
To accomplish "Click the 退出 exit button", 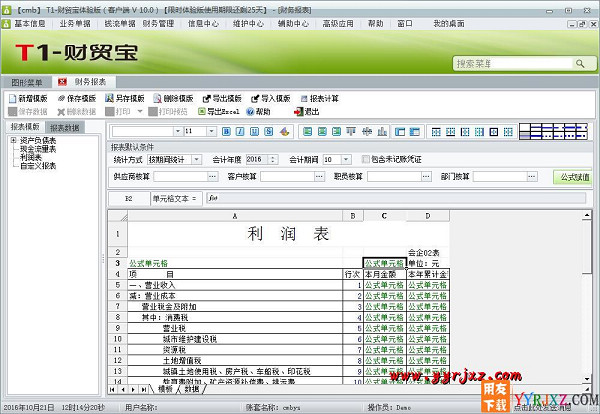I will pos(307,112).
